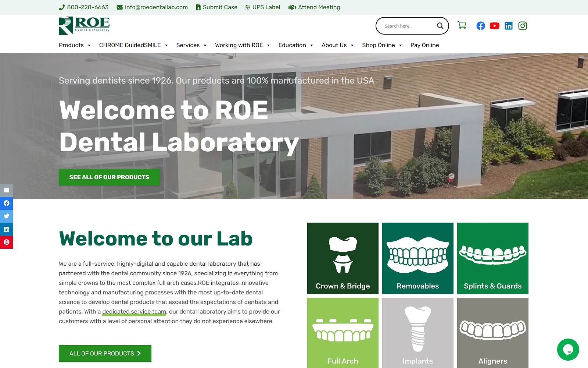Open the About Us menu
Viewport: 588px width, 368px height.
click(334, 45)
